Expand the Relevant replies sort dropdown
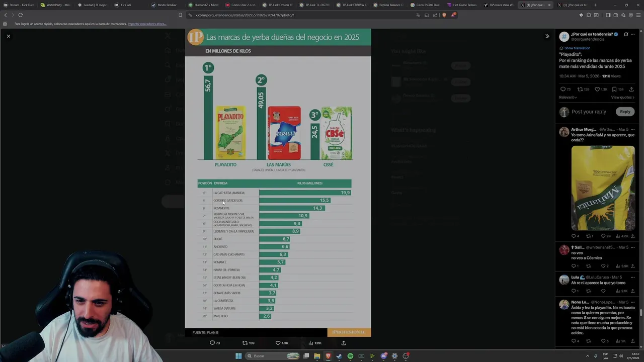The image size is (644, 362). pos(568,97)
